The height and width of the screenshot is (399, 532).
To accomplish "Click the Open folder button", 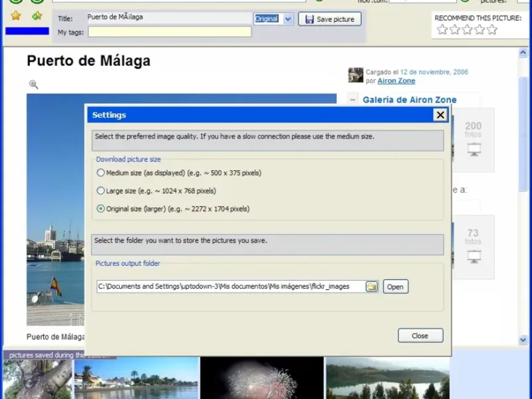I will (395, 287).
